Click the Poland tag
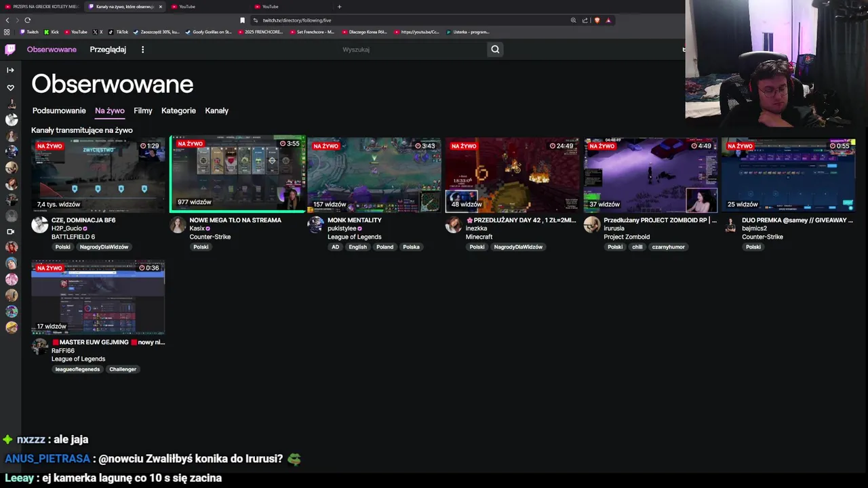Image resolution: width=868 pixels, height=488 pixels. tap(385, 247)
